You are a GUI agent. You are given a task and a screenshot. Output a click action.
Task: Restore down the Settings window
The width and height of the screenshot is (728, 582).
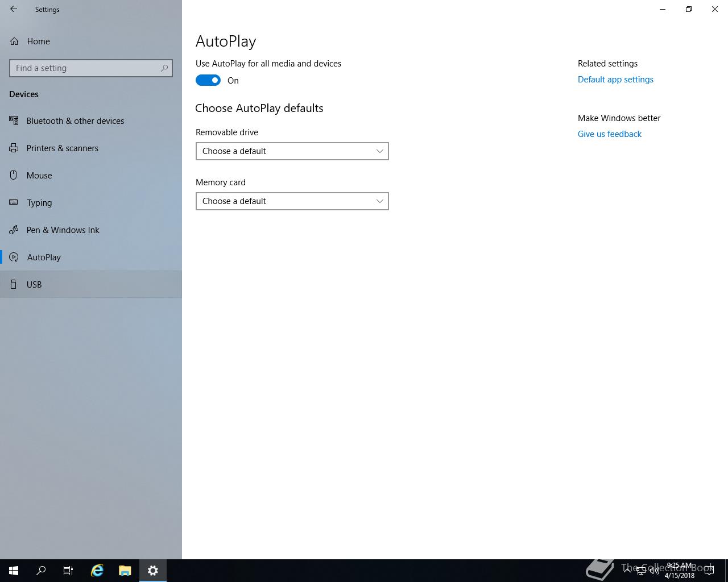click(x=689, y=9)
